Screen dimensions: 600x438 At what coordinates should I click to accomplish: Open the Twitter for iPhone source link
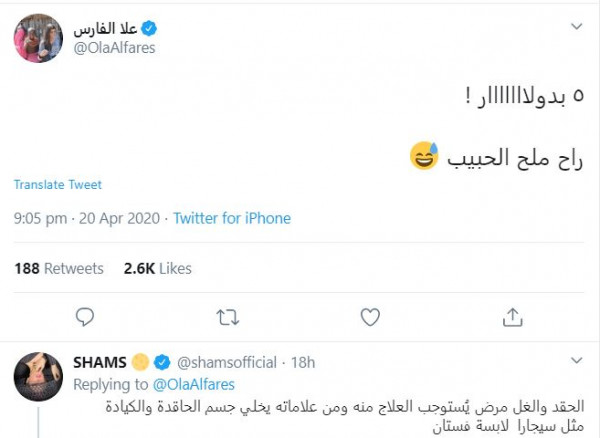click(232, 218)
